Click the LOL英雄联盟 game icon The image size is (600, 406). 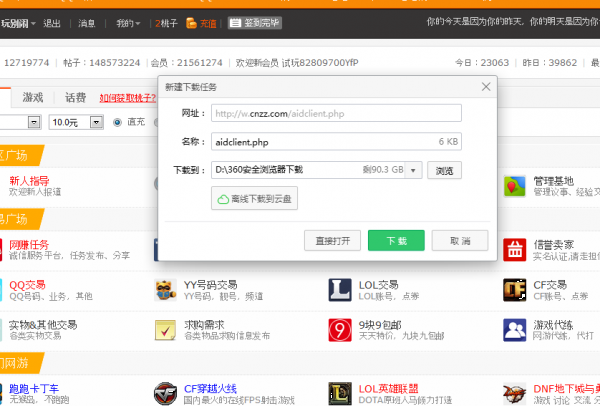(340, 393)
